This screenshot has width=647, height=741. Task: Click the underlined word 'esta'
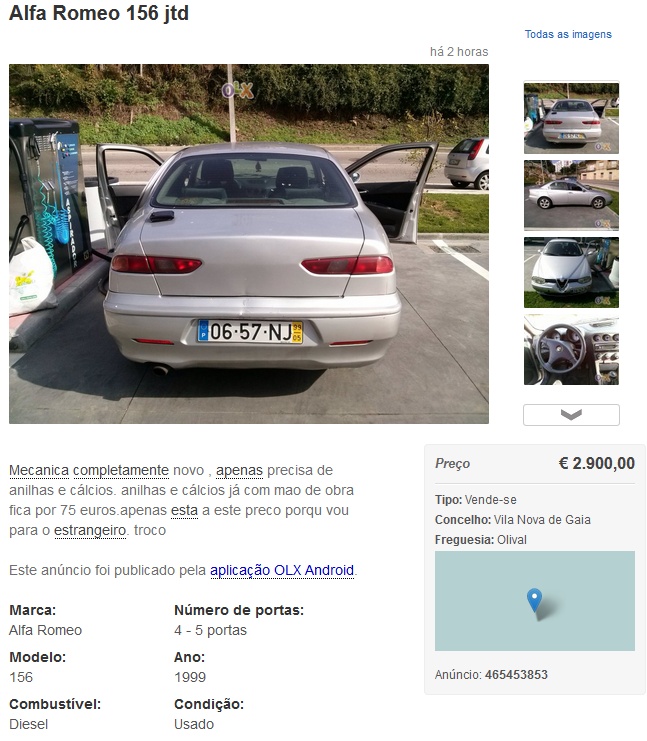184,510
